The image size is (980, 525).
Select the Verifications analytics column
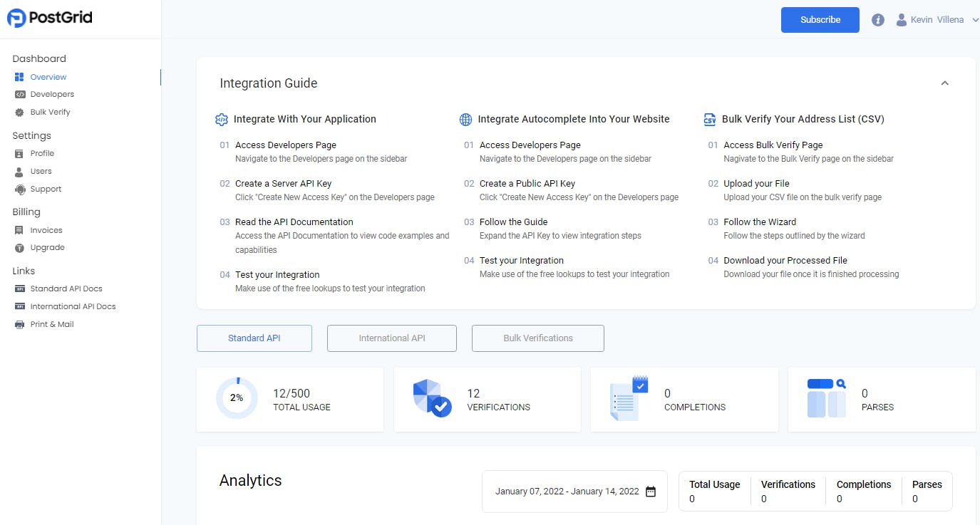[788, 491]
